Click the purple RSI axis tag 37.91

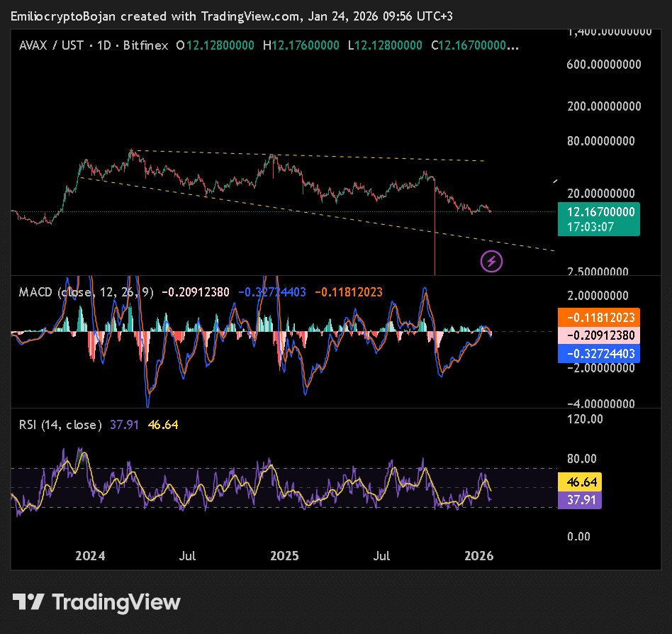coord(580,501)
